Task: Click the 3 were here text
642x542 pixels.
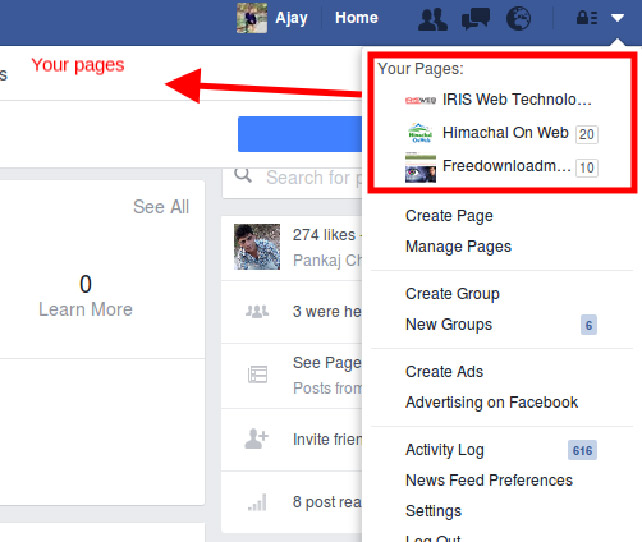Action: (x=327, y=312)
